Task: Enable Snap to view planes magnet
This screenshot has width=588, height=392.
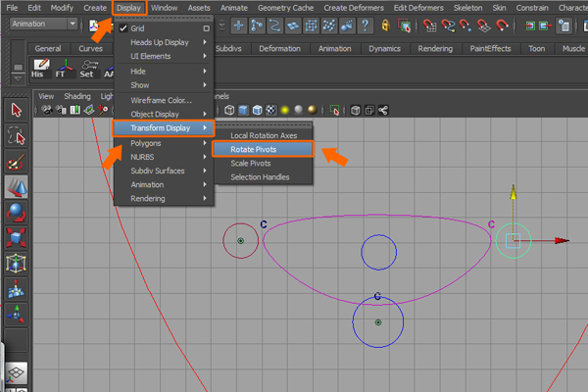Action: 484,25
